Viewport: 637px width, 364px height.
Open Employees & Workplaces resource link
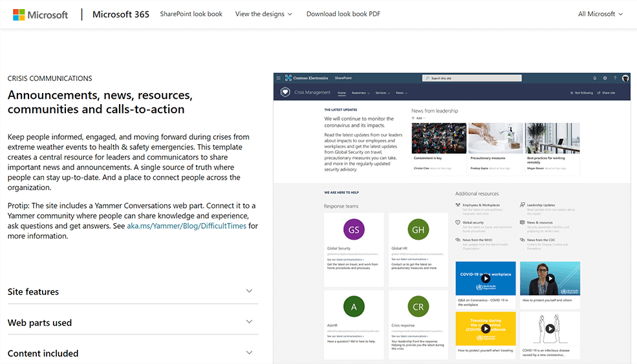click(x=481, y=205)
